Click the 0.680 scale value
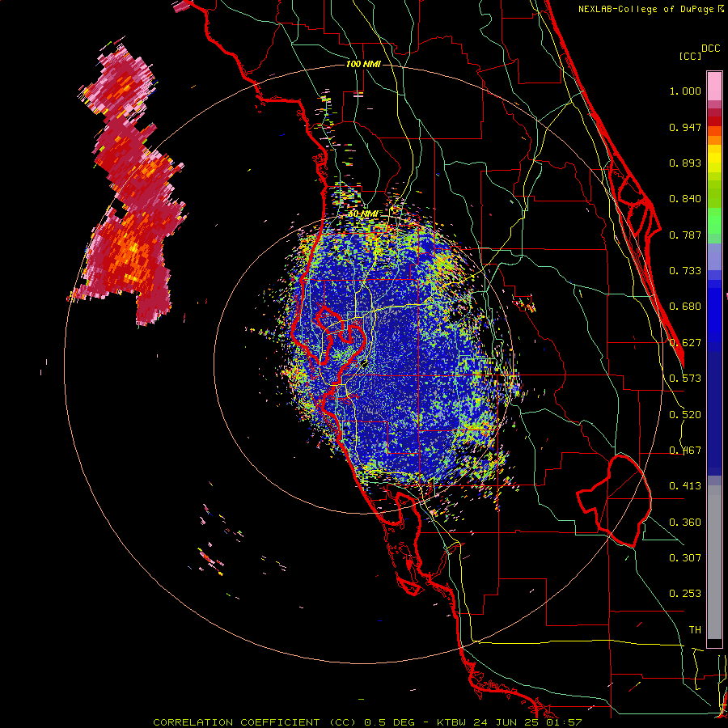Screen dimensions: 728x728 point(685,307)
